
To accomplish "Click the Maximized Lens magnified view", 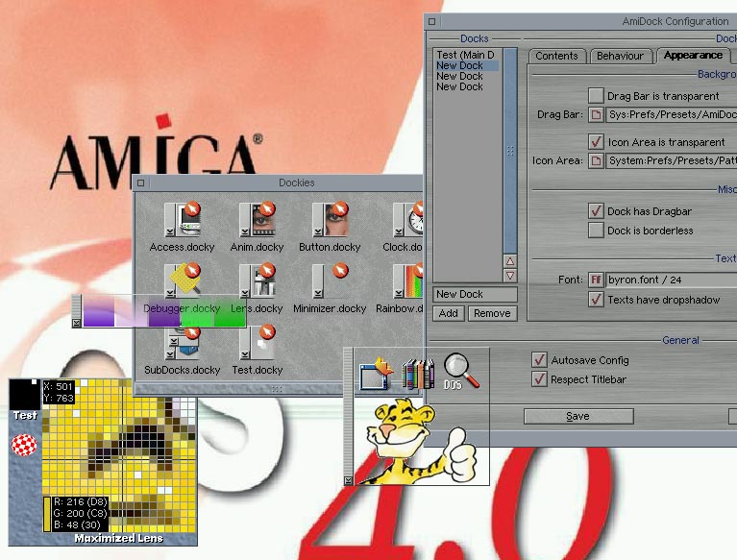I will coord(119,456).
